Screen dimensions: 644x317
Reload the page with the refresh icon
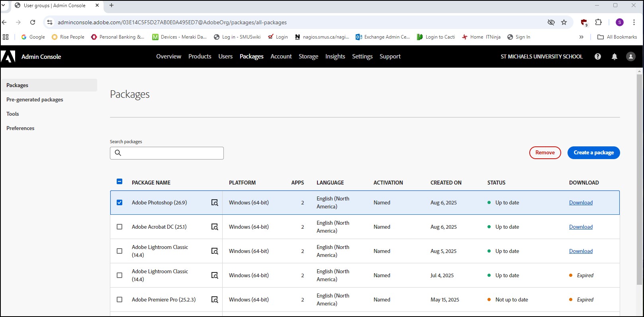[33, 22]
